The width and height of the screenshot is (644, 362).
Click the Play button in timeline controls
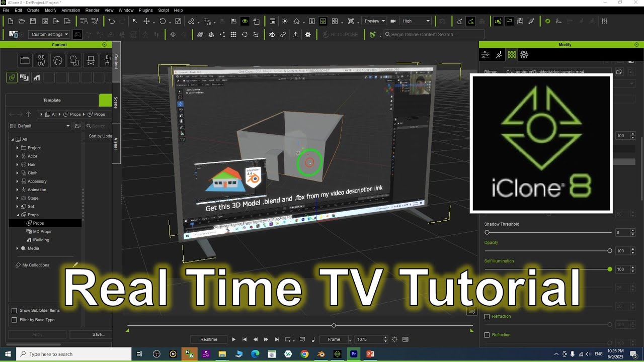(233, 339)
